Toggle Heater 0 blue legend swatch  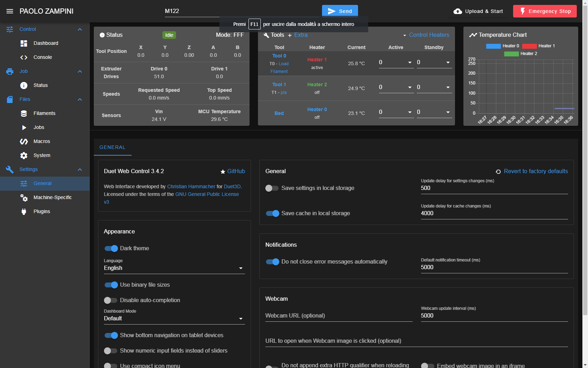[493, 46]
